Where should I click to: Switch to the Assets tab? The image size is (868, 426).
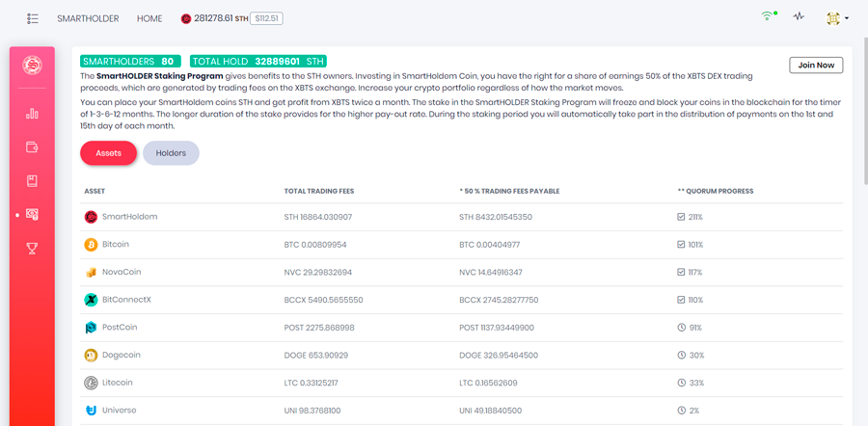click(108, 153)
